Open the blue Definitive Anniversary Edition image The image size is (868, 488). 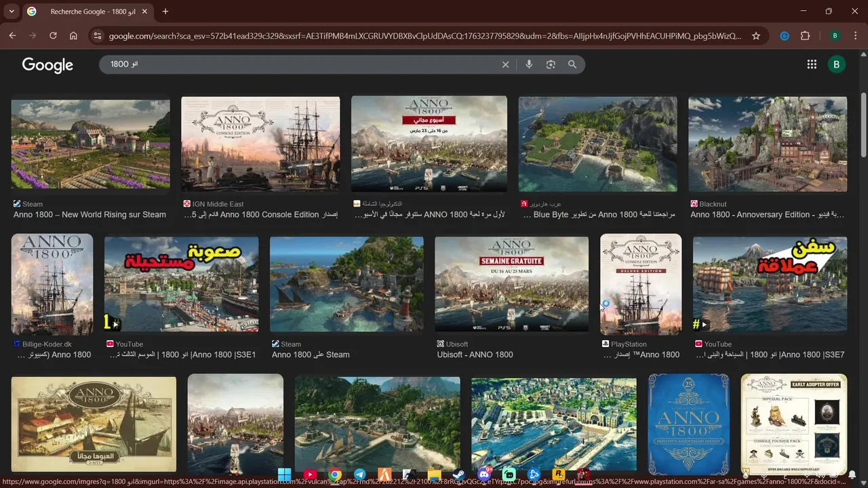coord(688,424)
